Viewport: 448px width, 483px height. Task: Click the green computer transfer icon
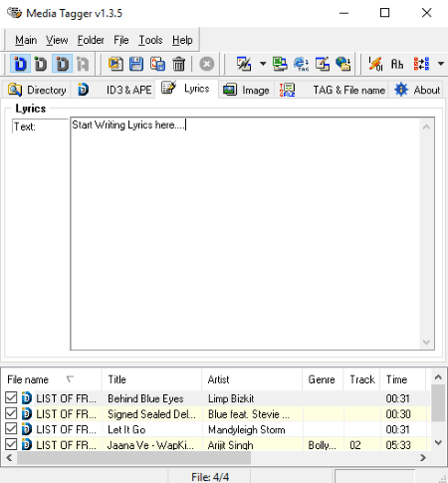pos(280,64)
